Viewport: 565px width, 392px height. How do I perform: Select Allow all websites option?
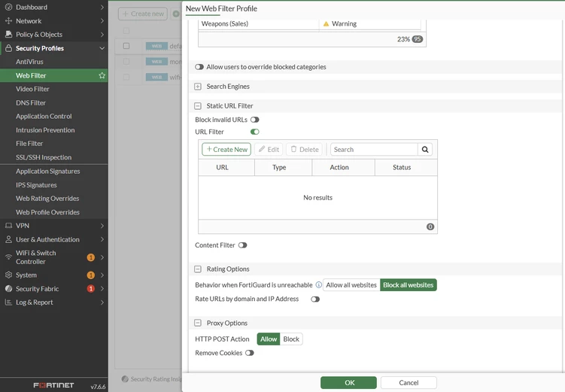click(351, 285)
